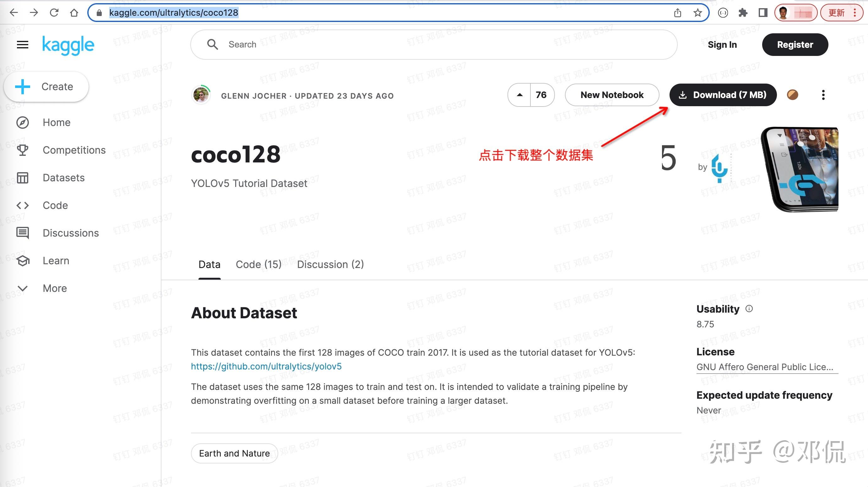
Task: Select the Data tab
Action: pyautogui.click(x=209, y=264)
